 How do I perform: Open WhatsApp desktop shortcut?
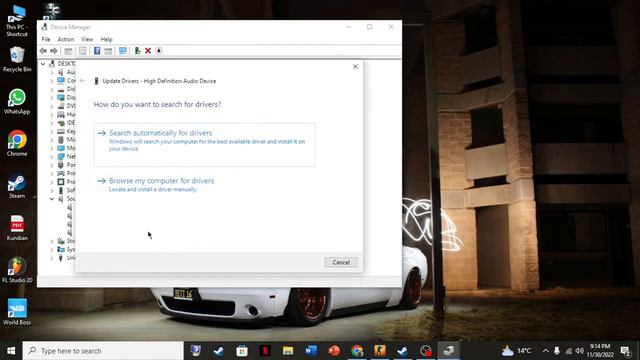(17, 102)
